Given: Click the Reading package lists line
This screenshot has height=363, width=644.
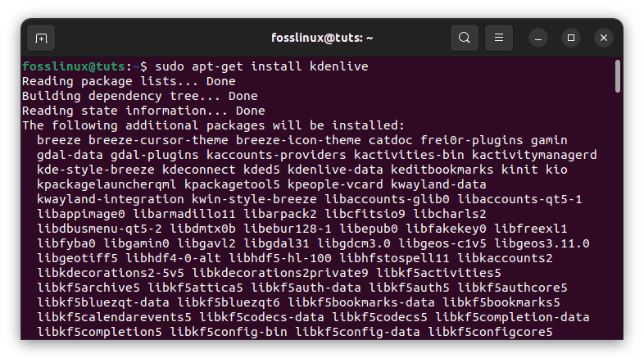Looking at the screenshot, I should (x=129, y=81).
